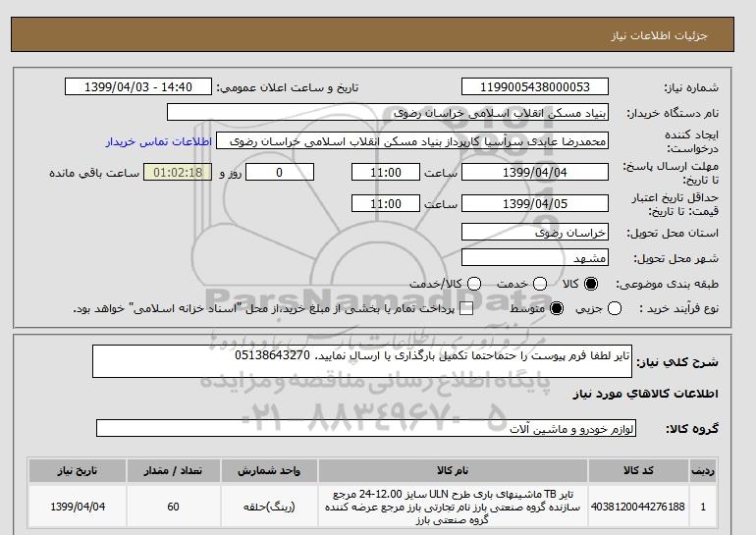Click the remaining time countdown 01:02:18
The width and height of the screenshot is (756, 535).
[x=178, y=172]
